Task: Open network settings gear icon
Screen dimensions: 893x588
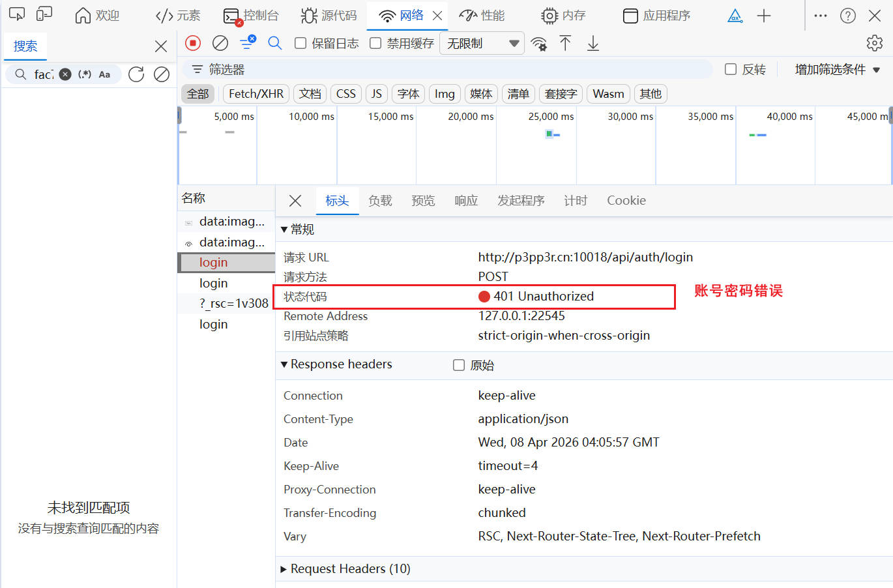Action: pyautogui.click(x=874, y=43)
